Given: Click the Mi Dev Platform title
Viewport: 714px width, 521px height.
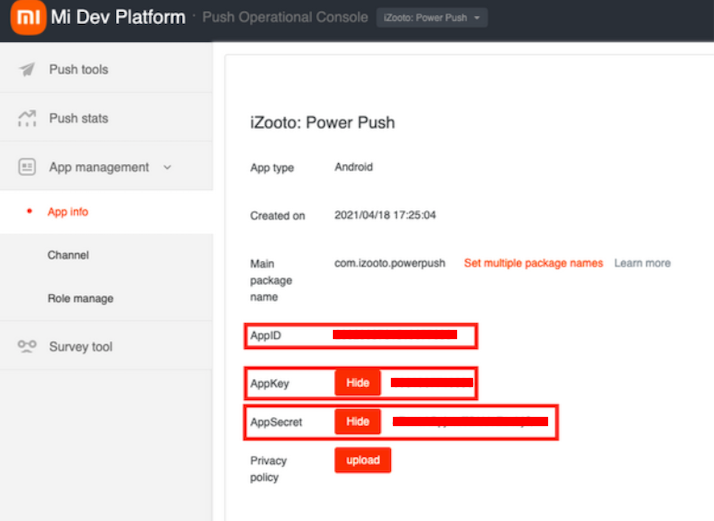Looking at the screenshot, I should tap(118, 17).
